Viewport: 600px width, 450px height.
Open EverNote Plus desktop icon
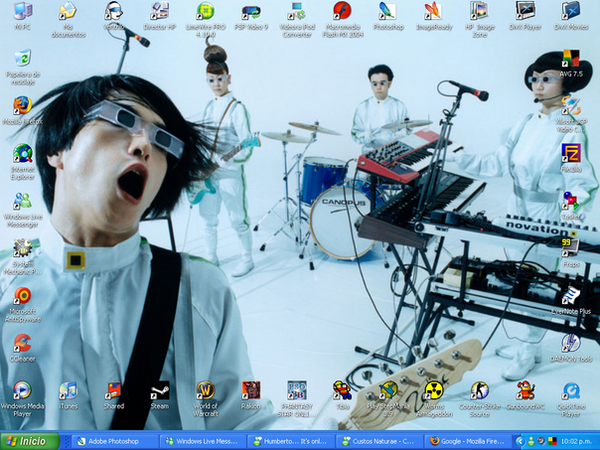572,295
